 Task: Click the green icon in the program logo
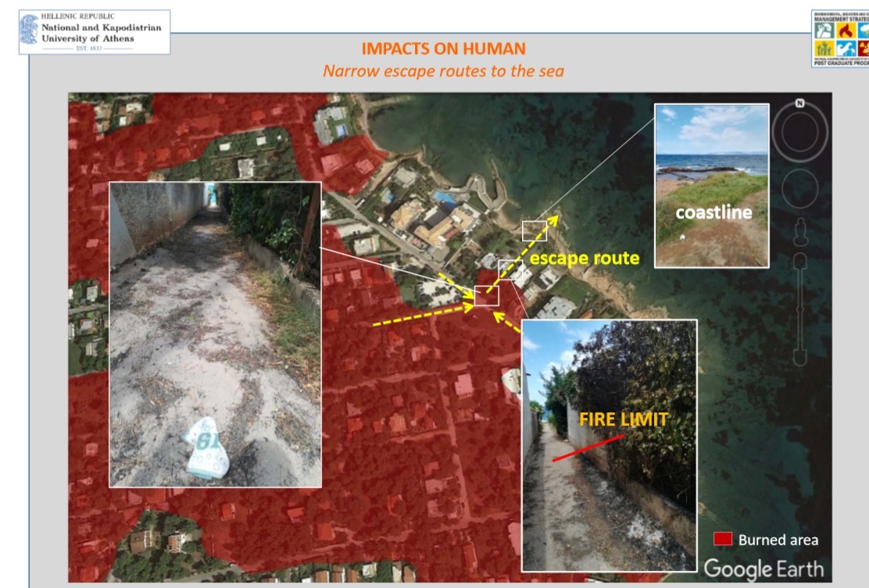point(824,30)
